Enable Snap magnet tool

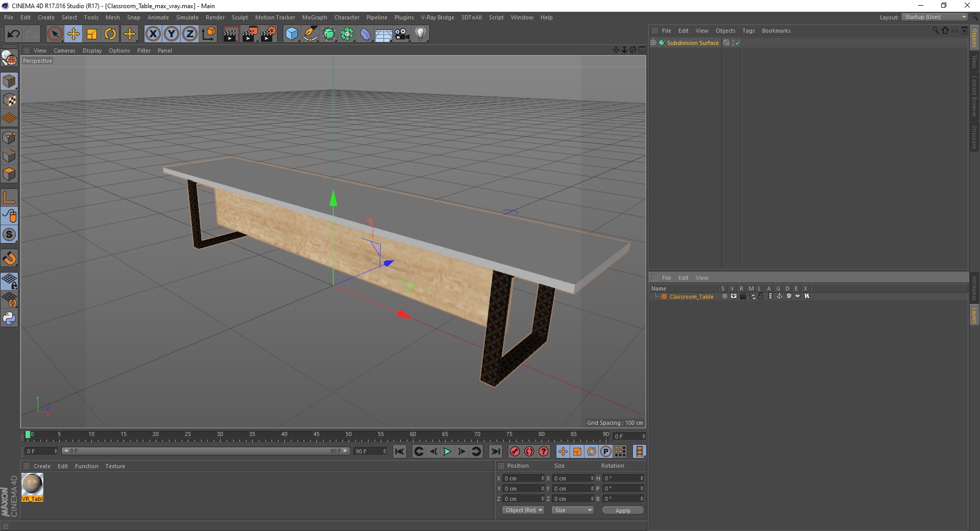coord(9,258)
